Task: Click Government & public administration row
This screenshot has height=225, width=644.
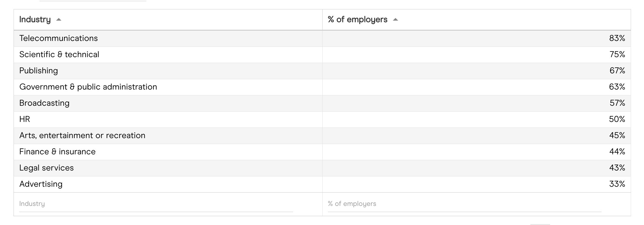Action: pyautogui.click(x=88, y=87)
